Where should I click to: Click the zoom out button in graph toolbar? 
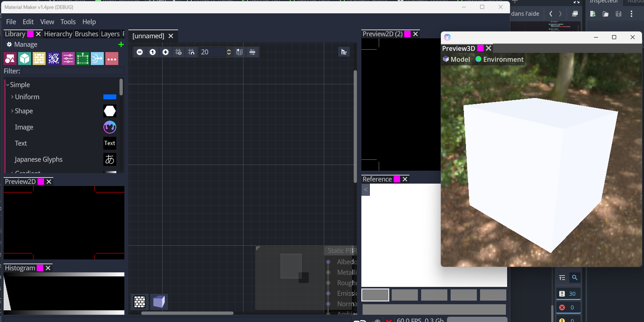coord(140,52)
